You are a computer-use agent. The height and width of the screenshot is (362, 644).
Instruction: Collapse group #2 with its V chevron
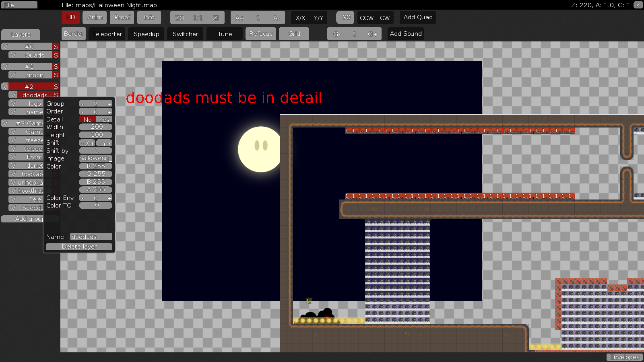(5, 86)
